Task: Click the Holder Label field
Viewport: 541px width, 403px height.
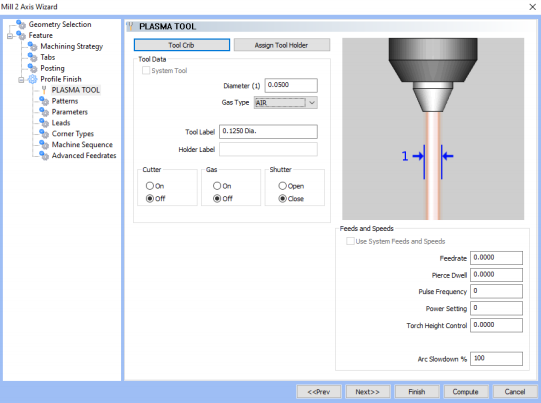Action: tap(268, 149)
